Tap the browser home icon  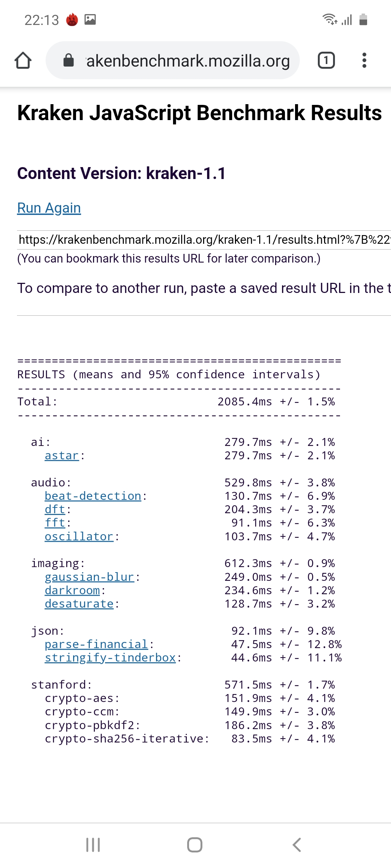[x=23, y=60]
